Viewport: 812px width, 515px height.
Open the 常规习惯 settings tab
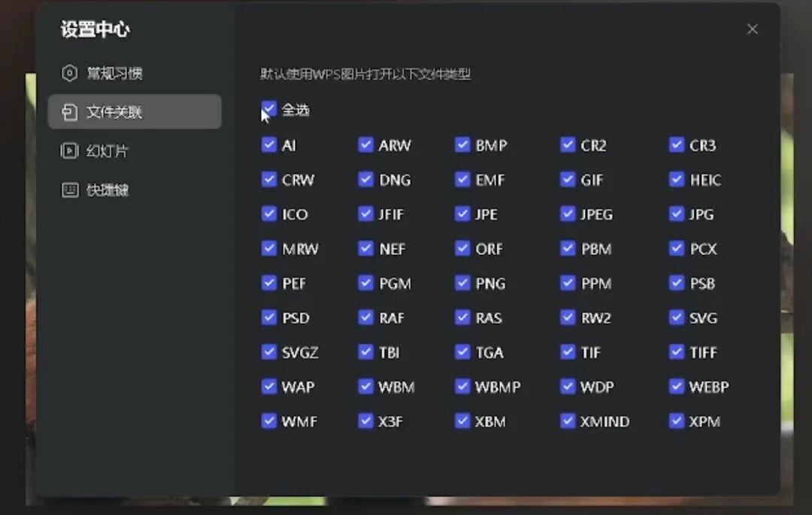click(x=114, y=73)
